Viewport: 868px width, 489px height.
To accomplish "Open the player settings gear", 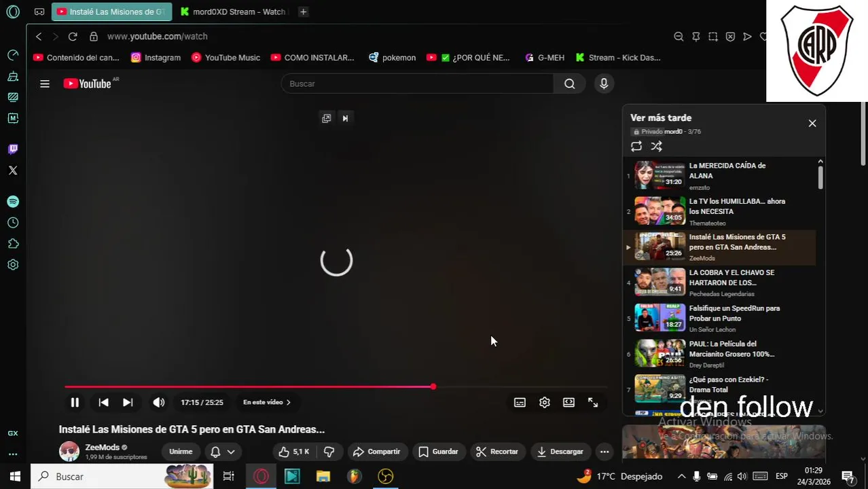I will [x=544, y=402].
